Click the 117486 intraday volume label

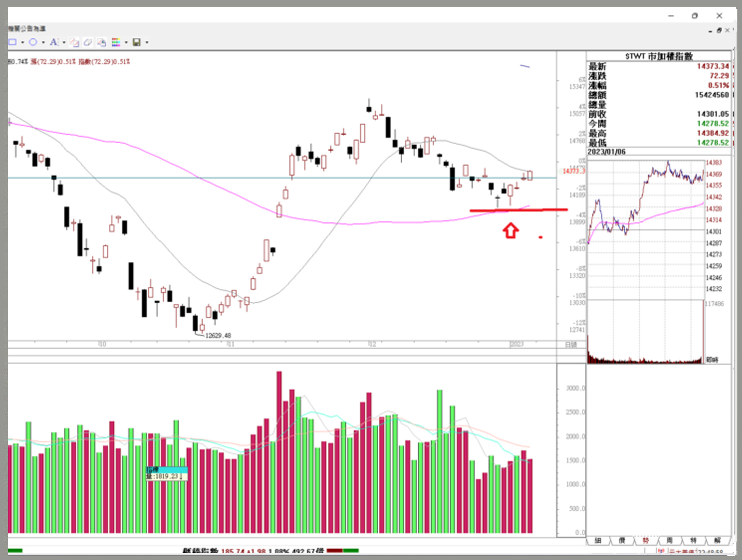click(714, 304)
